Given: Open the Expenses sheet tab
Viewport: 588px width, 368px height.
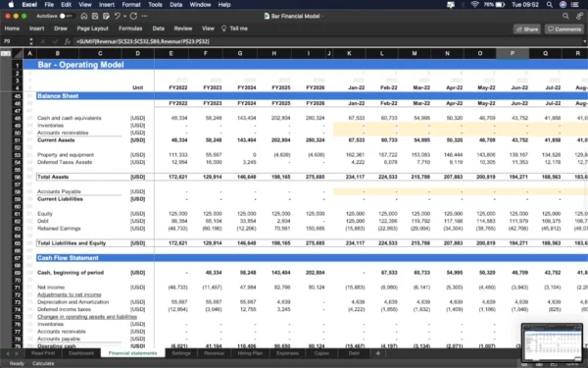Looking at the screenshot, I should click(x=287, y=353).
